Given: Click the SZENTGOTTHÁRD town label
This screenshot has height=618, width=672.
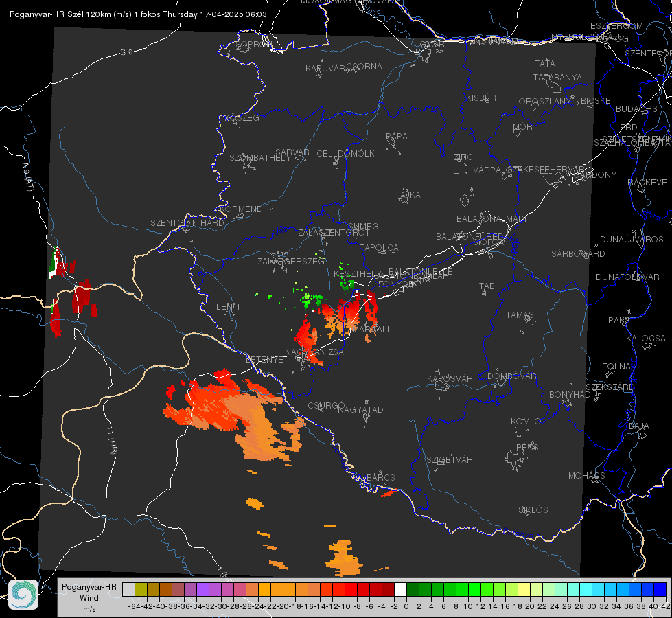Looking at the screenshot, I should pyautogui.click(x=187, y=223).
